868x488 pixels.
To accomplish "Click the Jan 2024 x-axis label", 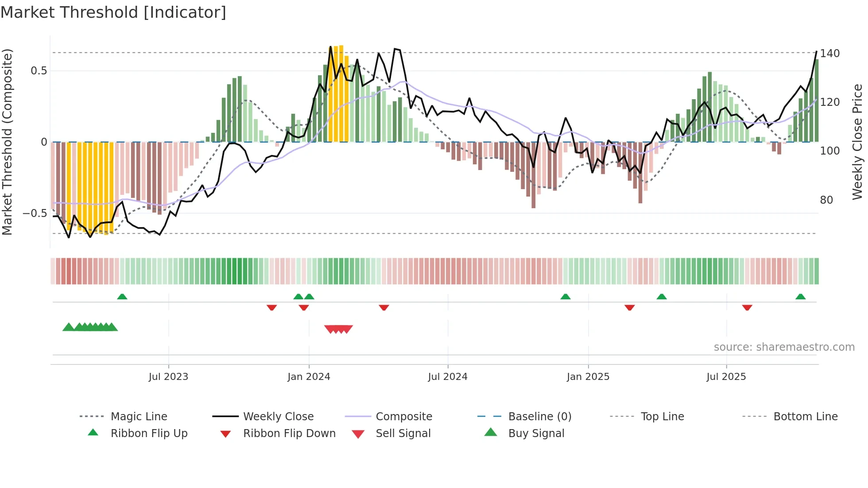I will pyautogui.click(x=309, y=377).
